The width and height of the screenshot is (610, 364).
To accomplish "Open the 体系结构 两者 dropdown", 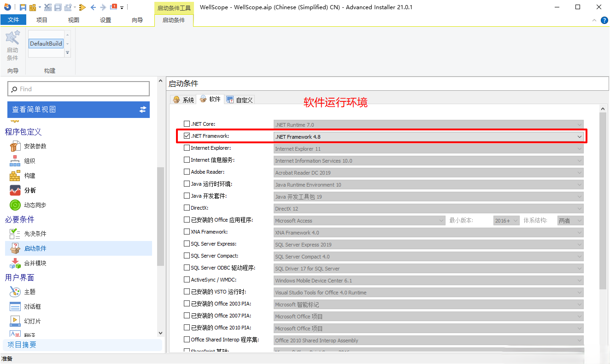I will [570, 221].
